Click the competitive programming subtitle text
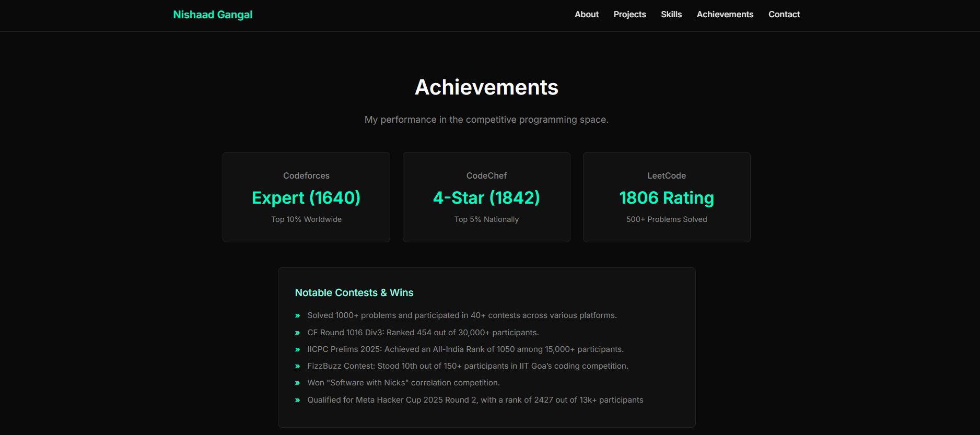This screenshot has width=980, height=435. tap(486, 120)
